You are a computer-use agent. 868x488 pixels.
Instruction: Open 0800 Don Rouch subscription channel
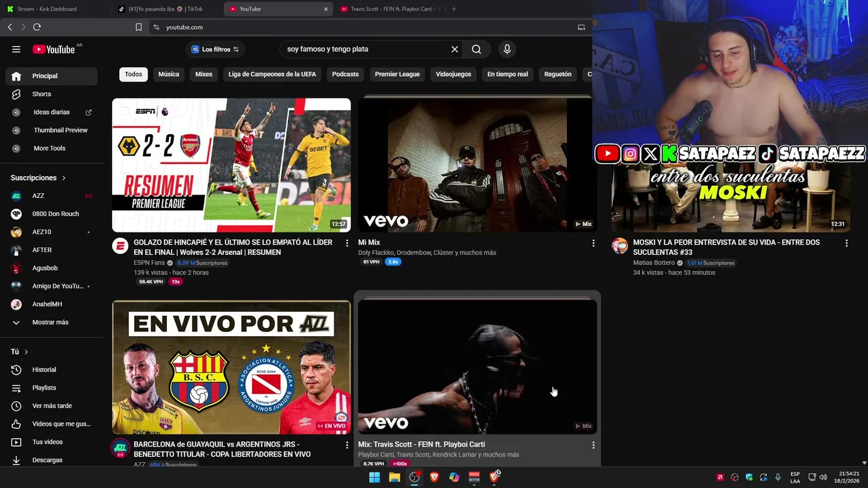[x=52, y=213]
